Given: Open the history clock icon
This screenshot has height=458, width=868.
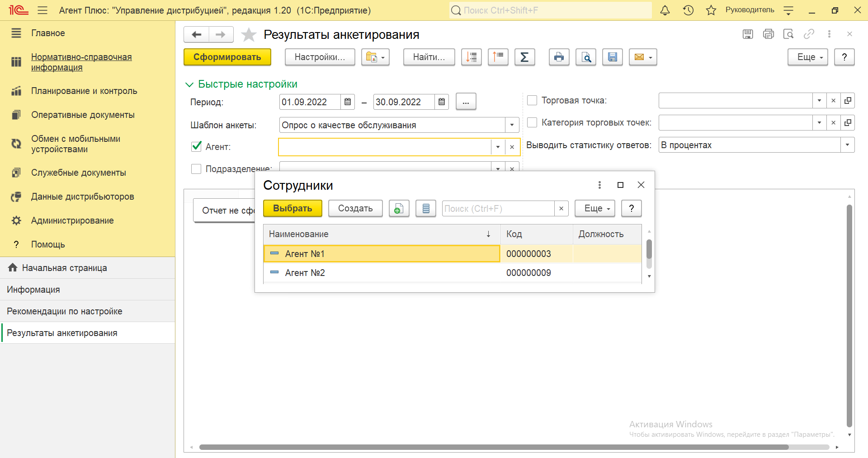Looking at the screenshot, I should 688,10.
